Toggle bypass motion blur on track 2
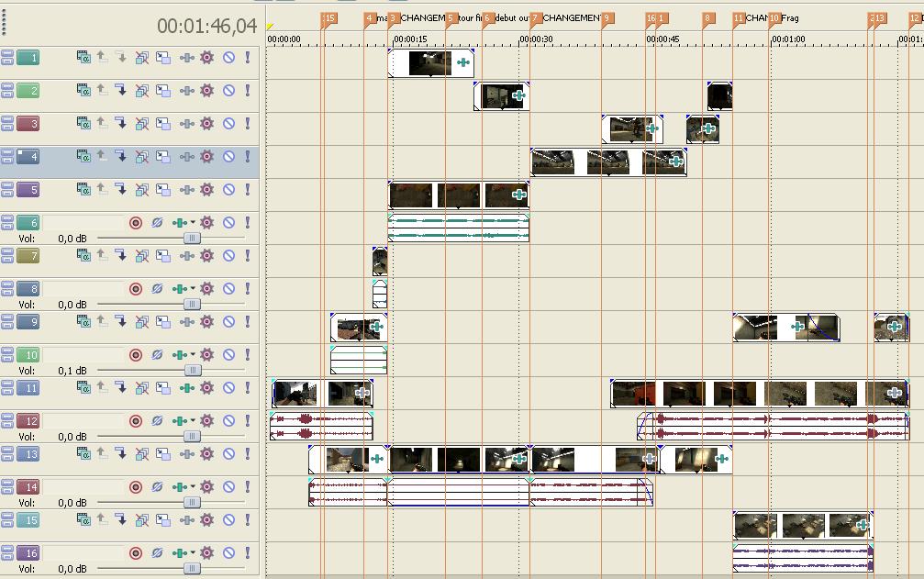The height and width of the screenshot is (579, 924). pyautogui.click(x=142, y=90)
